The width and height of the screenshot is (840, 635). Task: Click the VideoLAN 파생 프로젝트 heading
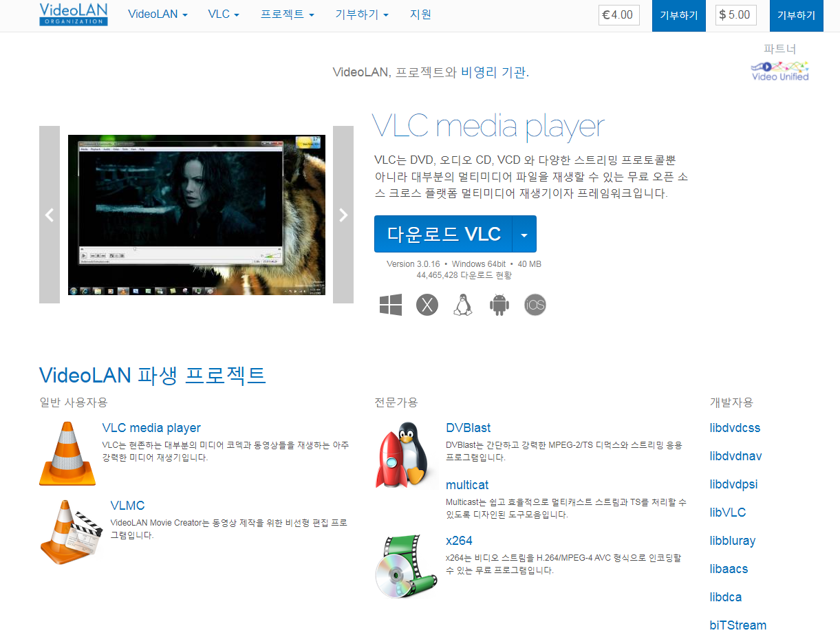coord(153,376)
